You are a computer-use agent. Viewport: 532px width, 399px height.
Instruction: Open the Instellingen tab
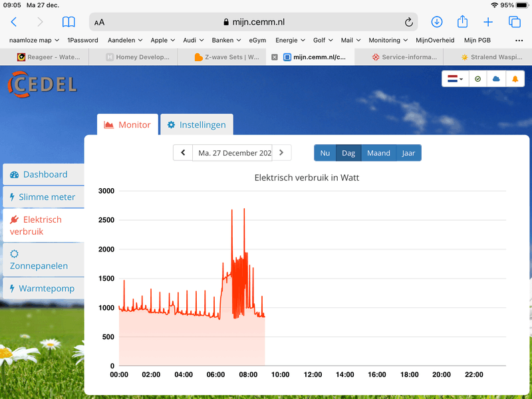pyautogui.click(x=197, y=125)
